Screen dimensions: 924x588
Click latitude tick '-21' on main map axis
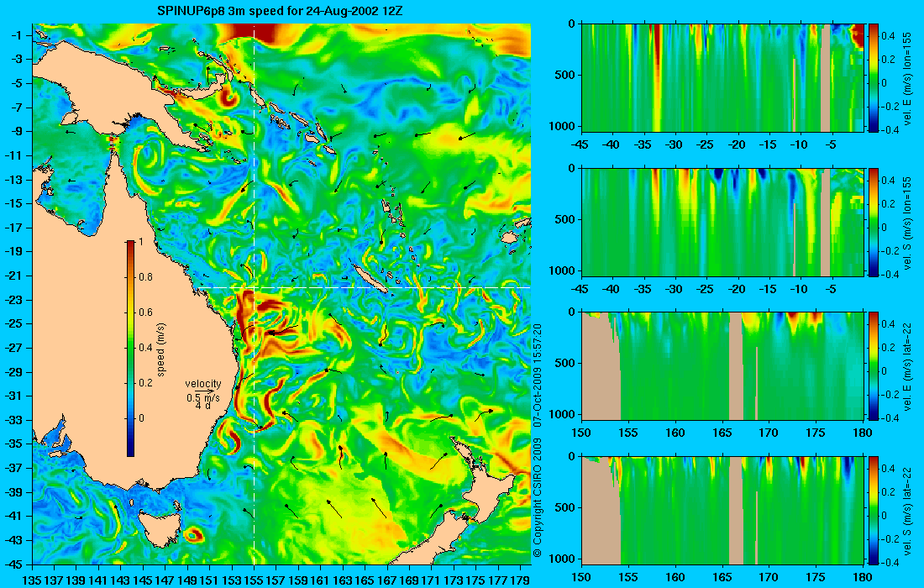pyautogui.click(x=13, y=276)
